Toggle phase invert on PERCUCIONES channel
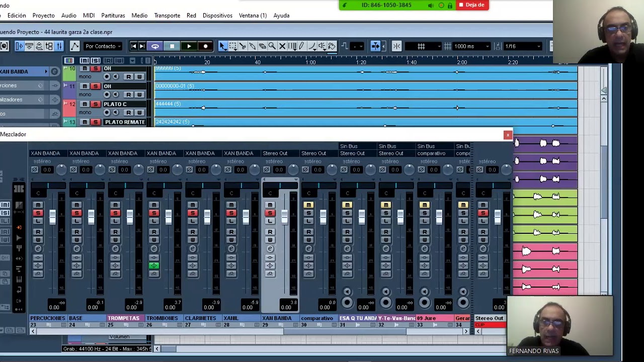Viewport: 644px width, 362px height. pyautogui.click(x=35, y=170)
